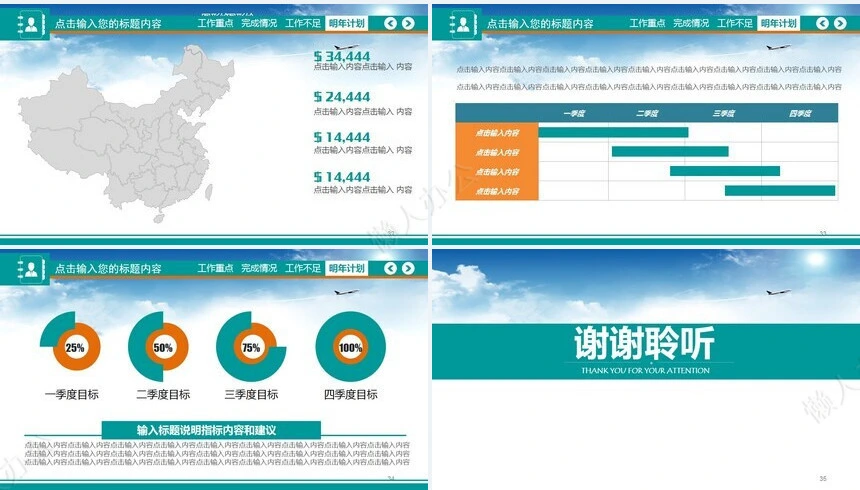Select the teal Gantt bar starting in 一季度
The height and width of the screenshot is (490, 860).
pyautogui.click(x=613, y=132)
